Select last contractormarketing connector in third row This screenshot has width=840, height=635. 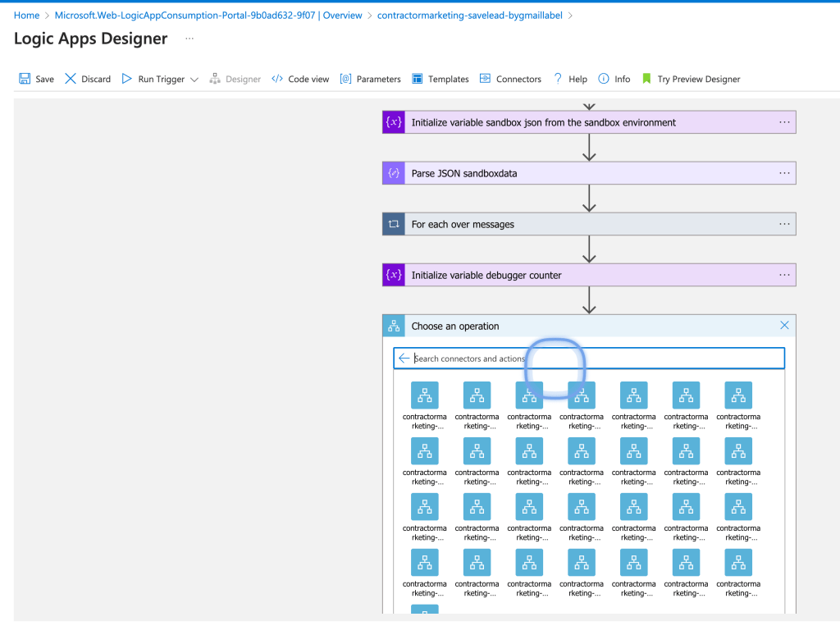click(x=738, y=517)
